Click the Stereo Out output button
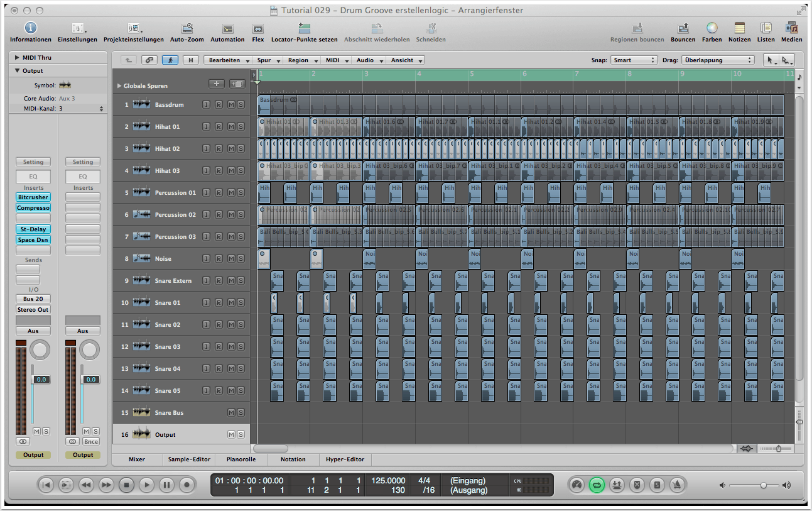This screenshot has width=812, height=511. (x=33, y=309)
